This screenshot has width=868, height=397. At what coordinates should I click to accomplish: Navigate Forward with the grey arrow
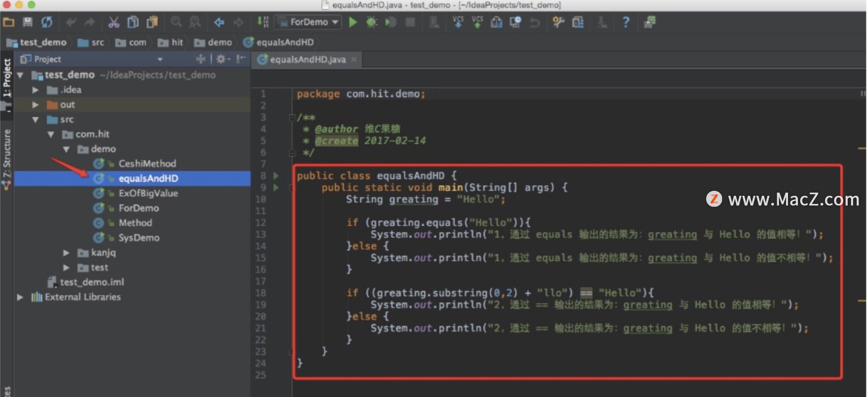point(238,22)
